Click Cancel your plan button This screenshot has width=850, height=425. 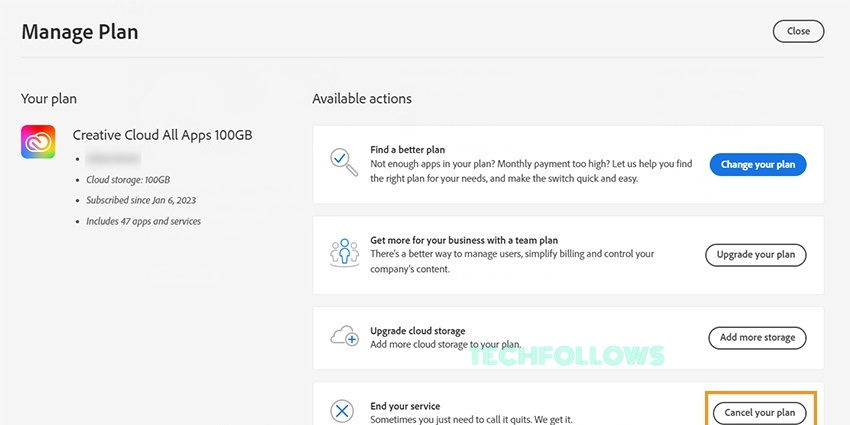pos(757,413)
